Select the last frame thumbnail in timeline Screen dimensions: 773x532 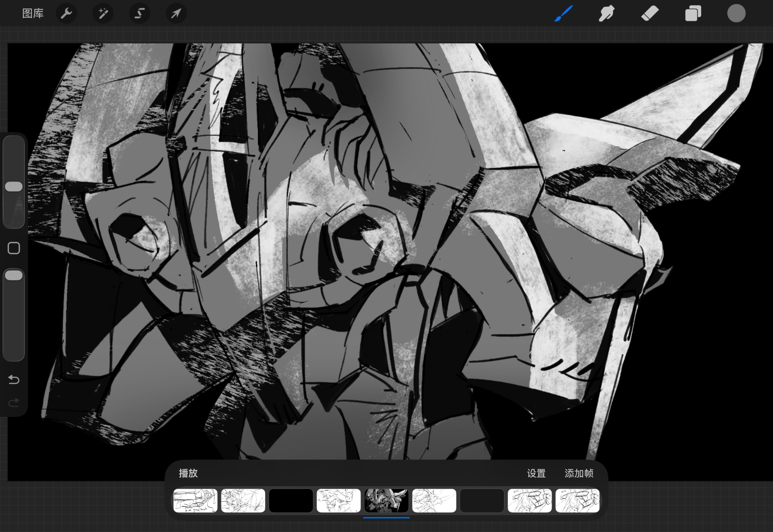tap(577, 500)
